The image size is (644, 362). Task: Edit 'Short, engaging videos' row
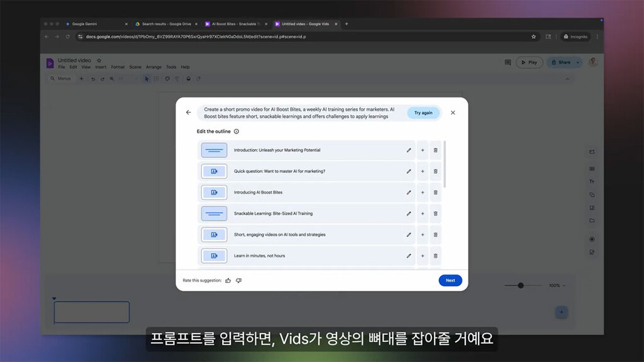click(x=409, y=235)
